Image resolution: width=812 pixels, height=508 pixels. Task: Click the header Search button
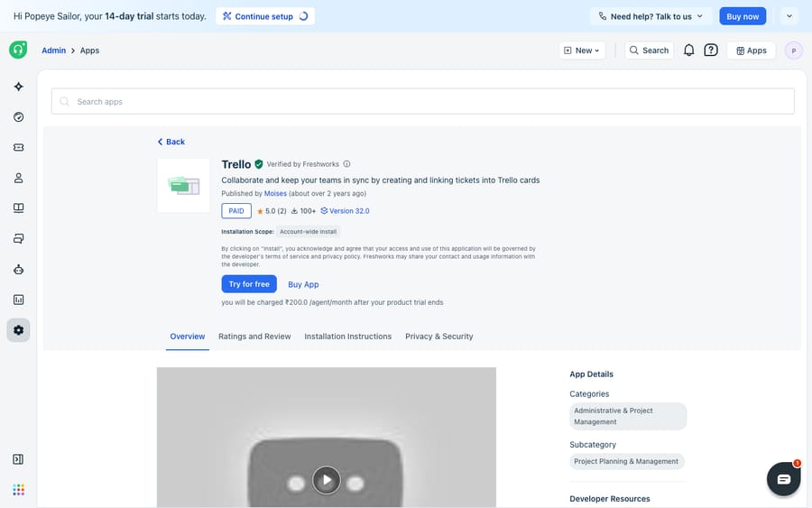pos(649,51)
